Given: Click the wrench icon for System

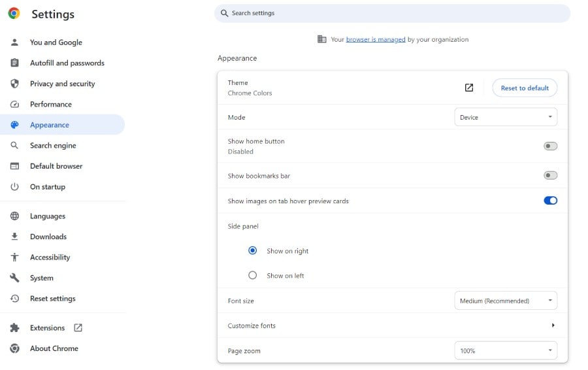Looking at the screenshot, I should (14, 278).
